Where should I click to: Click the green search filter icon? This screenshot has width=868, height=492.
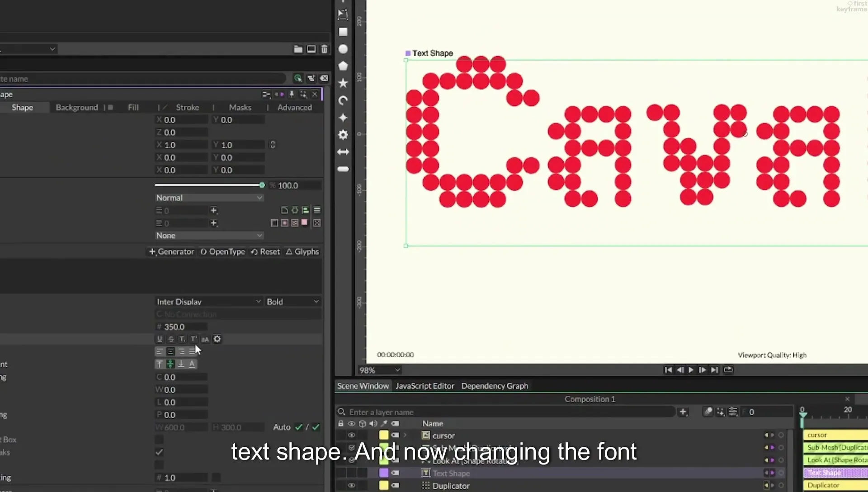(x=298, y=78)
